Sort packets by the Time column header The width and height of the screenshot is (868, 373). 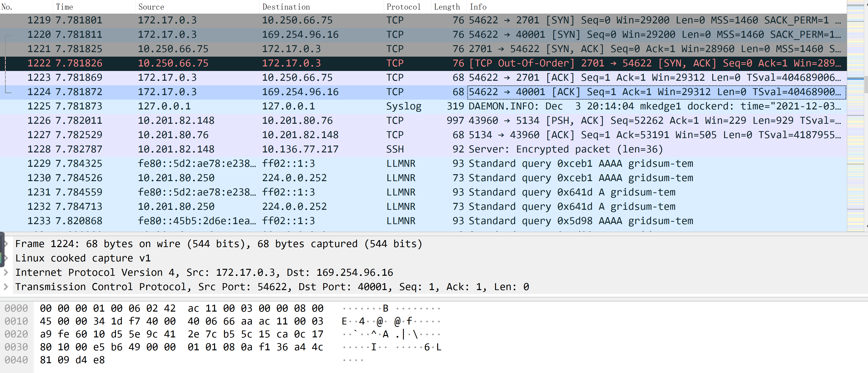point(64,7)
